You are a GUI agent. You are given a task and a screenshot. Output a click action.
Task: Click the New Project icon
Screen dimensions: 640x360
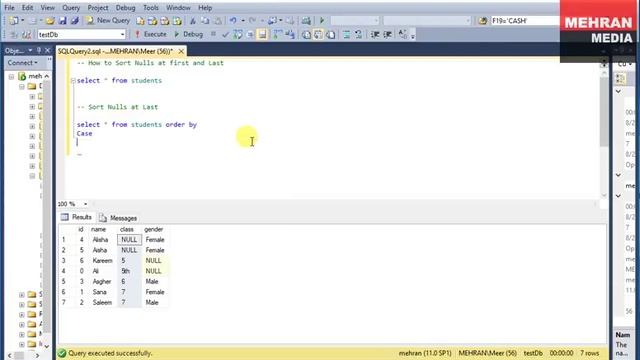click(x=13, y=20)
